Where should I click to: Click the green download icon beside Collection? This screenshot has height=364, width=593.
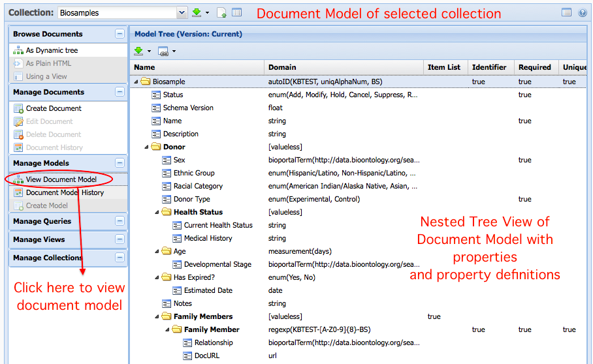click(197, 12)
